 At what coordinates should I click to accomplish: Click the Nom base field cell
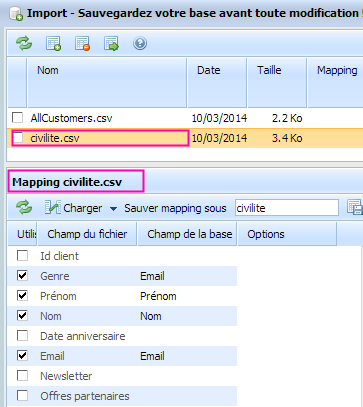(151, 316)
